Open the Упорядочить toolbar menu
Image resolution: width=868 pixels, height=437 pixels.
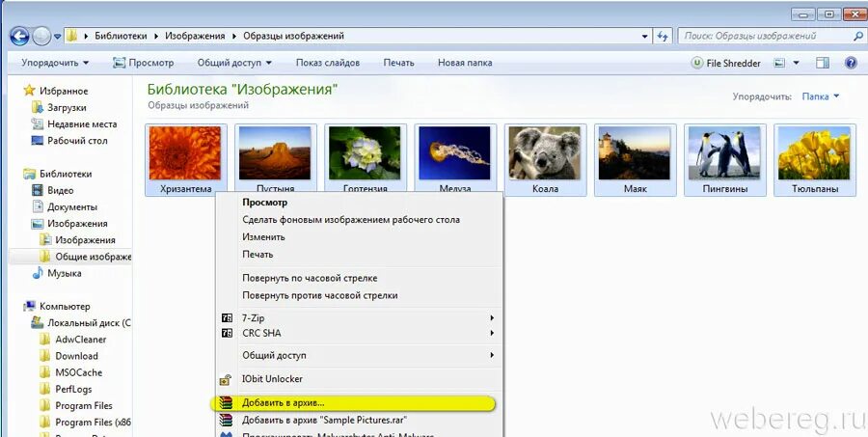pos(55,63)
